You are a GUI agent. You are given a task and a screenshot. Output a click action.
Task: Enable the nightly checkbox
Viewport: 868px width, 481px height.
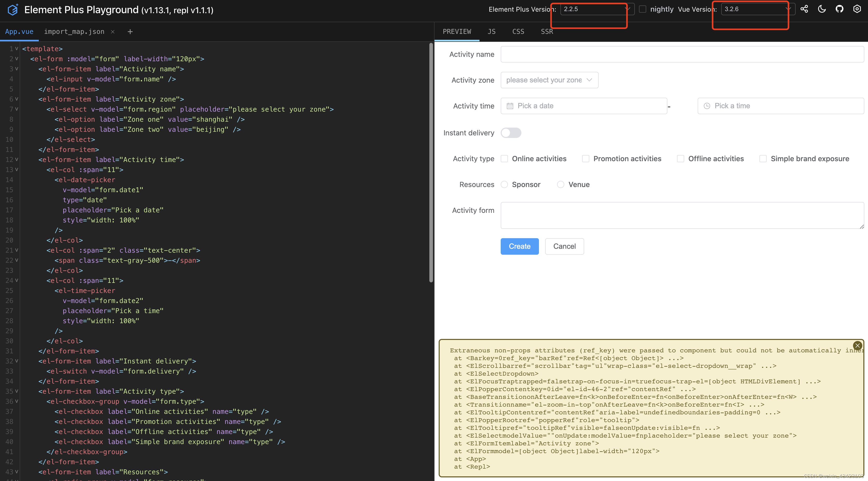point(643,9)
